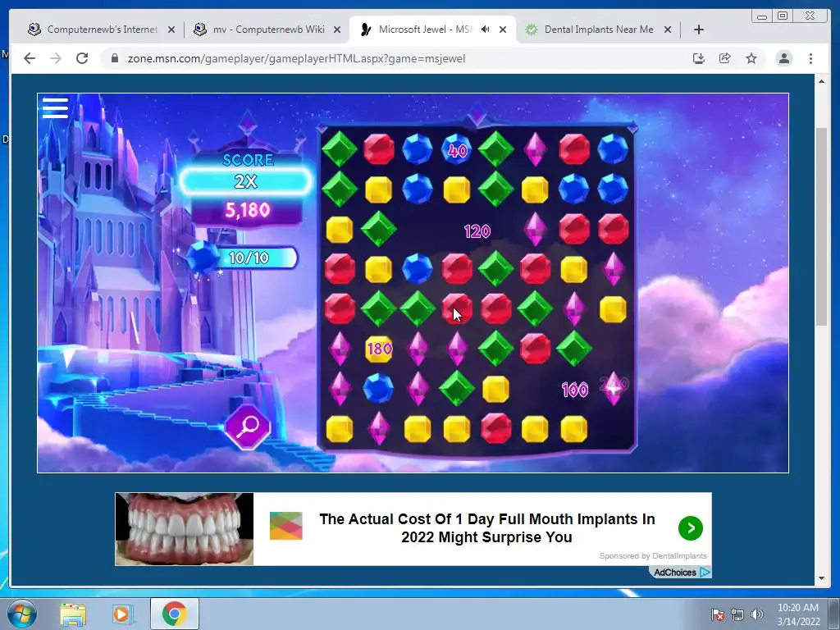Viewport: 840px width, 630px height.
Task: Click the scrollbar up arrow
Action: coord(820,81)
